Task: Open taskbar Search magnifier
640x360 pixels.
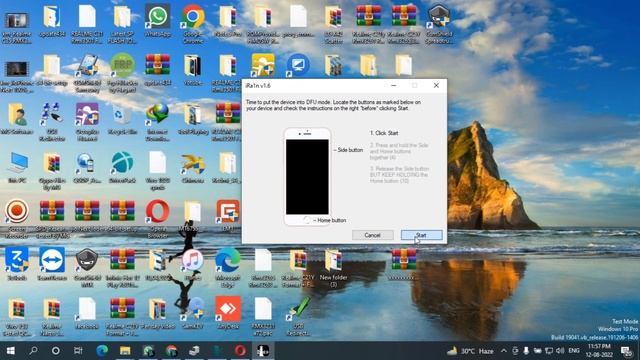Action: click(x=33, y=351)
